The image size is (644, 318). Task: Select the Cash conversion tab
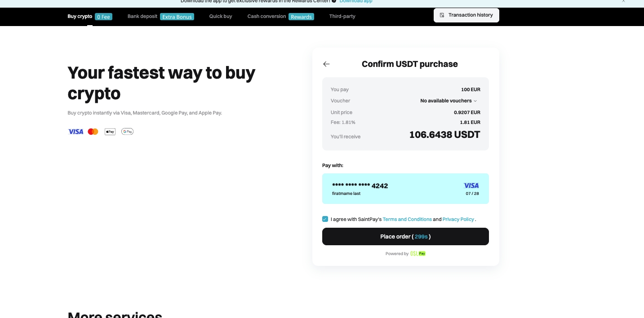pos(266,17)
